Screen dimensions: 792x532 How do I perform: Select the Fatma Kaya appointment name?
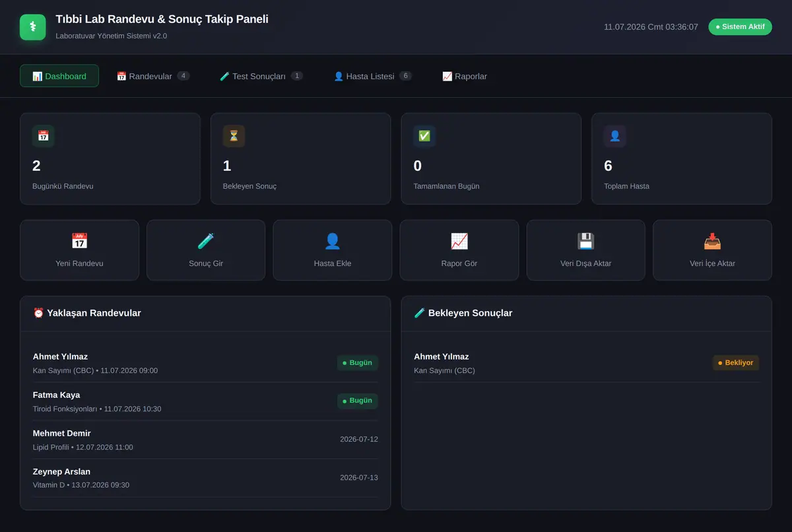(56, 395)
